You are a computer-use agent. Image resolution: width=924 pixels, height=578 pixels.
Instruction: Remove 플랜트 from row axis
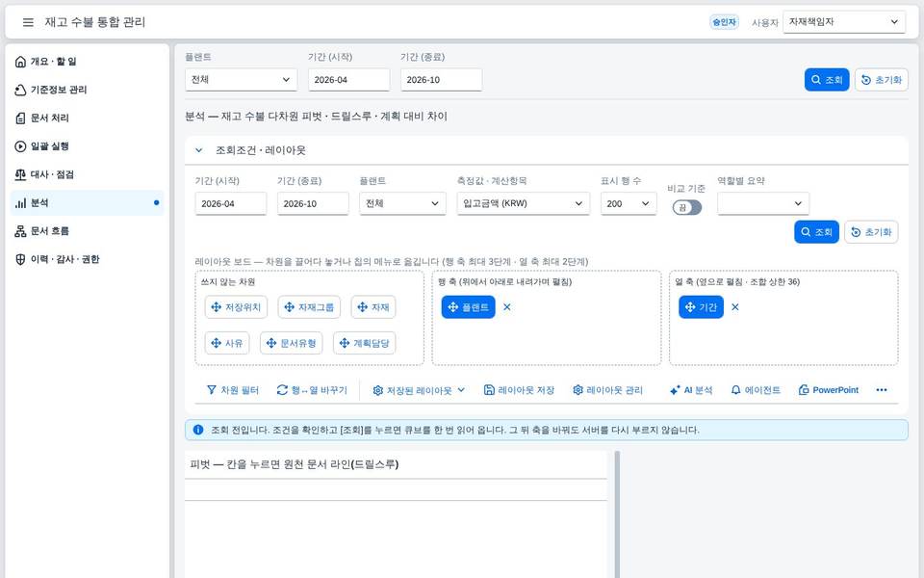click(x=507, y=307)
